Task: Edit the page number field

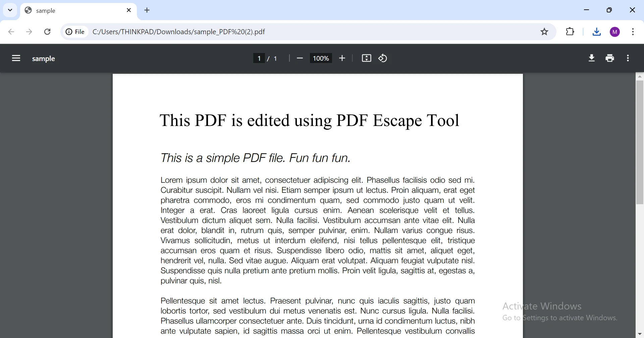Action: (259, 58)
